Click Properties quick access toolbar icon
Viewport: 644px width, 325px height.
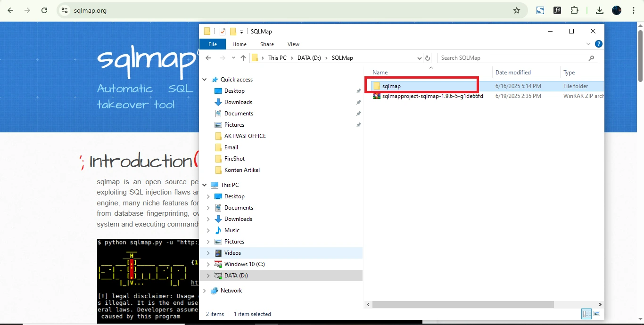click(223, 32)
